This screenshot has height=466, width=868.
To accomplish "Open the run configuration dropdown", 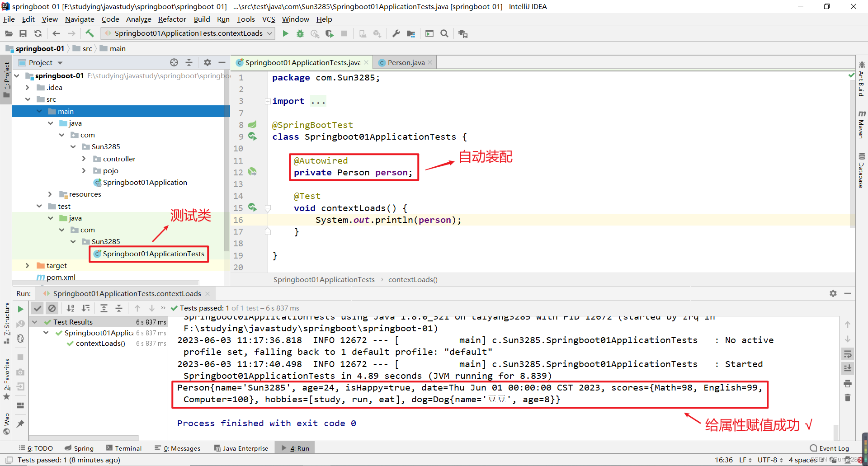I will (x=188, y=33).
